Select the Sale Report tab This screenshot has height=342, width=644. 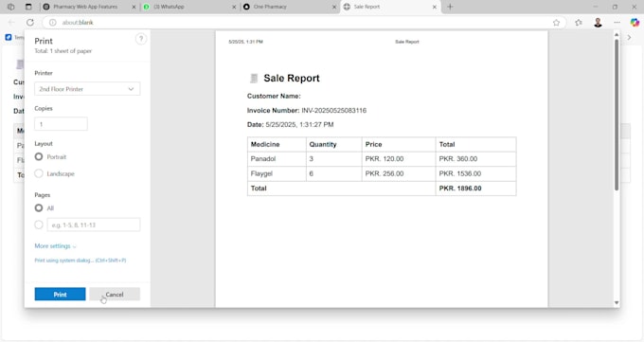click(367, 7)
